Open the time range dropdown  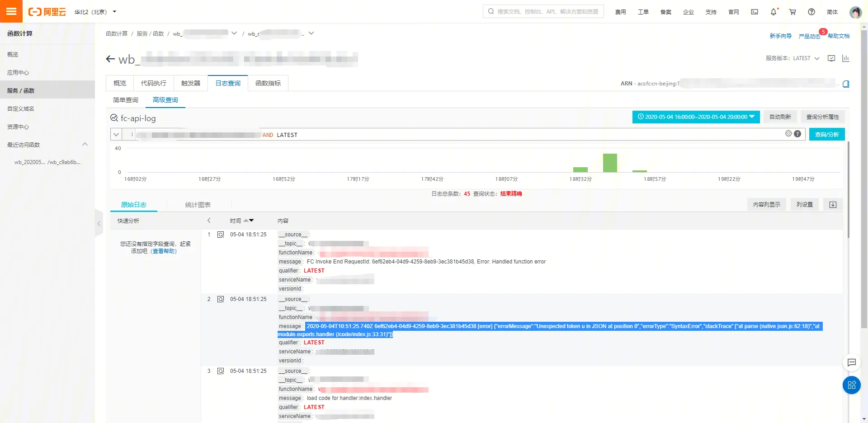coord(696,117)
